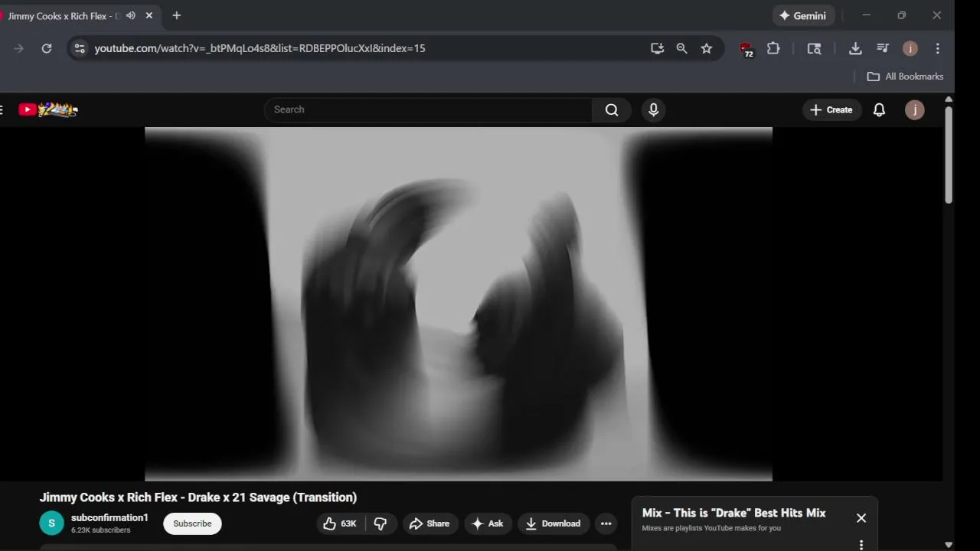Viewport: 980px width, 551px height.
Task: Open media controls in Chrome toolbar
Action: click(883, 48)
